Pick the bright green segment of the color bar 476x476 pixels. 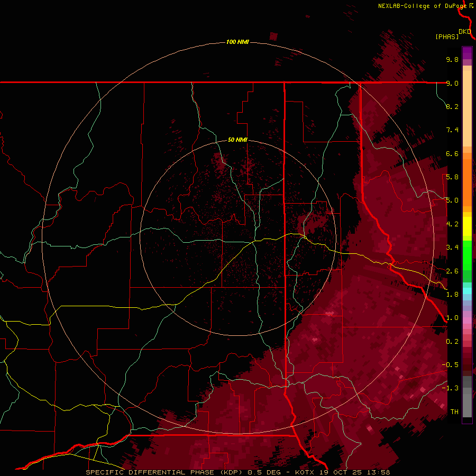[467, 255]
